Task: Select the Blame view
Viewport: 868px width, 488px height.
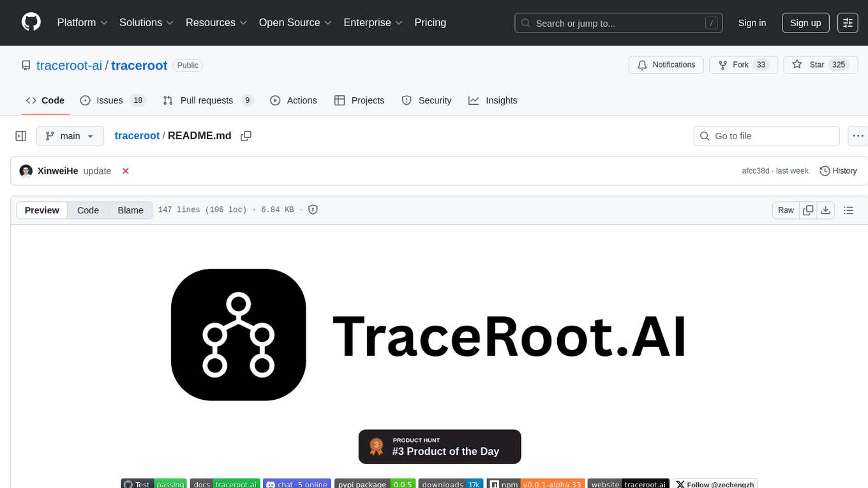Action: pos(130,210)
